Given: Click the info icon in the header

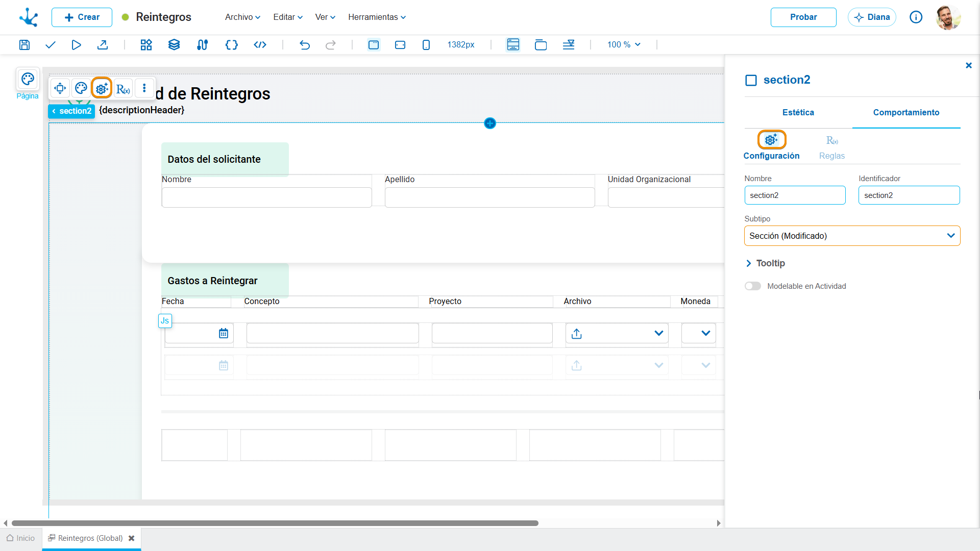Looking at the screenshot, I should [916, 17].
